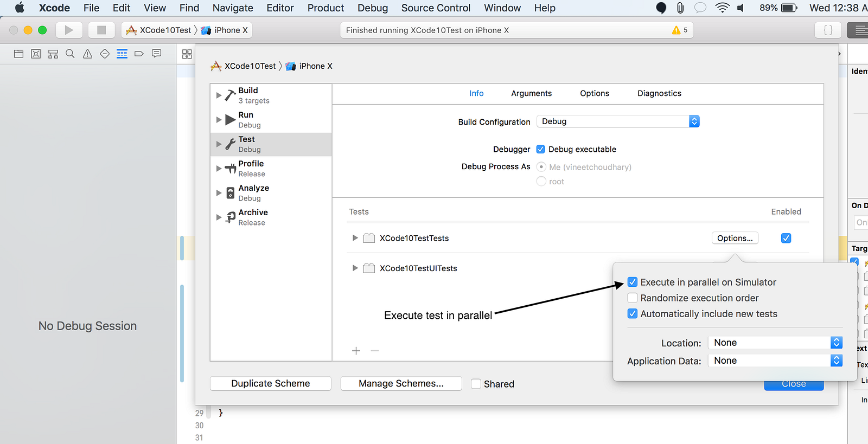Open the Breakpoint navigator icon
This screenshot has width=868, height=444.
click(x=139, y=54)
